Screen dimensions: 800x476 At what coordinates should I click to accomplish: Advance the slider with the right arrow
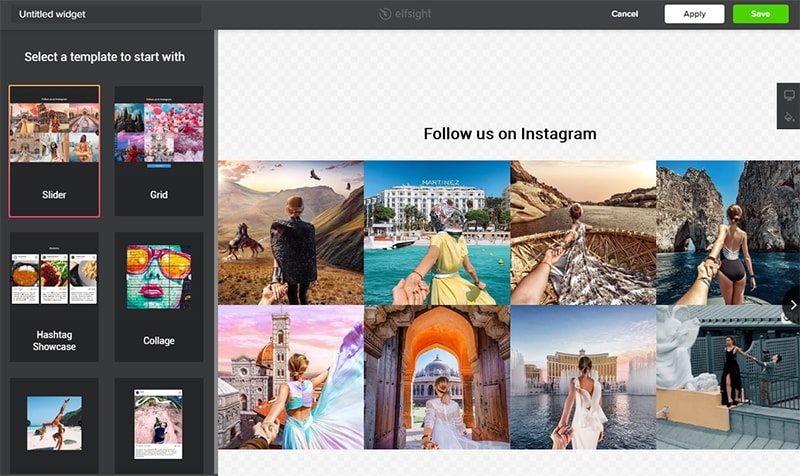point(790,305)
